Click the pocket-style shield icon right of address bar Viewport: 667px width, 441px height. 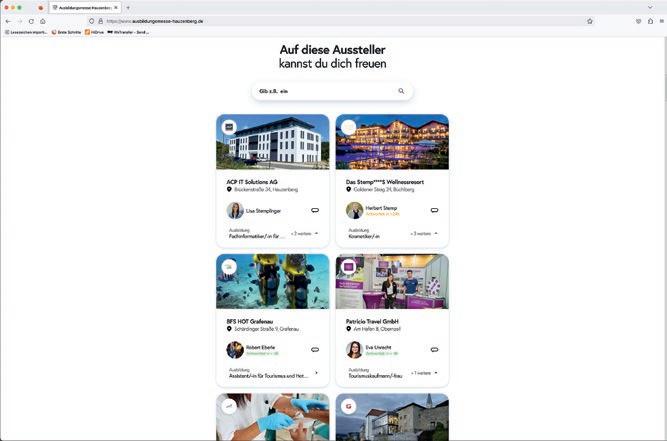638,21
